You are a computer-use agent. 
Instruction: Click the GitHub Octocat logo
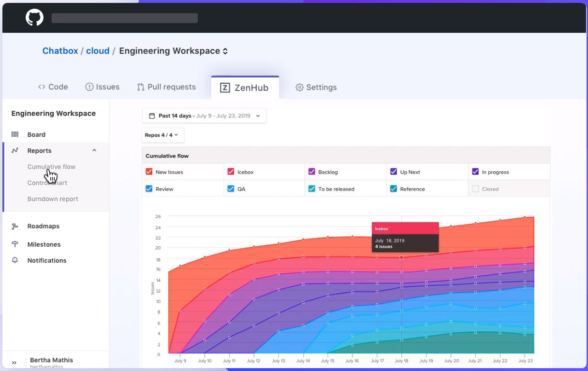pyautogui.click(x=35, y=18)
